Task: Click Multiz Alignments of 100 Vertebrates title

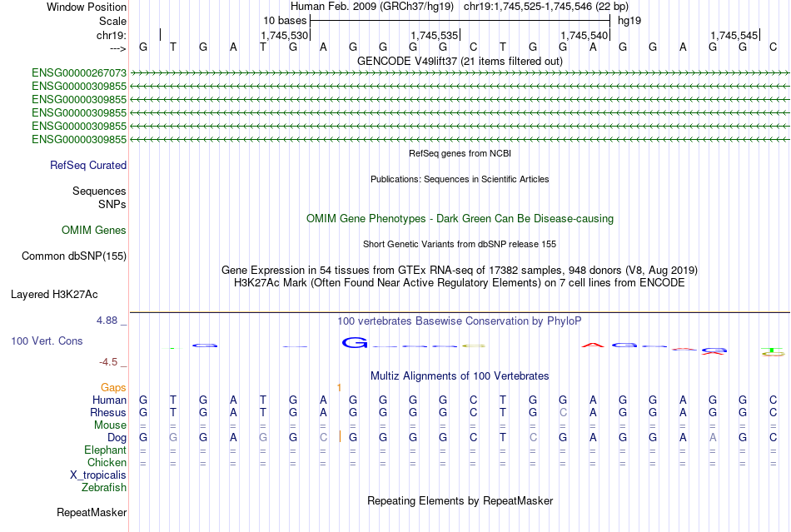Action: (x=460, y=376)
